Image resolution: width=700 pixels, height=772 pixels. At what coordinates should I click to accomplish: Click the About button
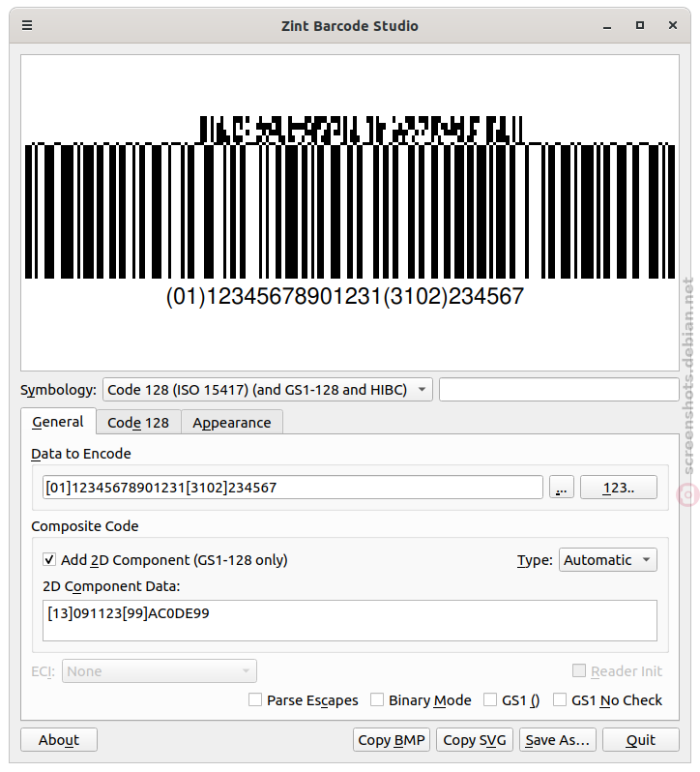coord(59,739)
